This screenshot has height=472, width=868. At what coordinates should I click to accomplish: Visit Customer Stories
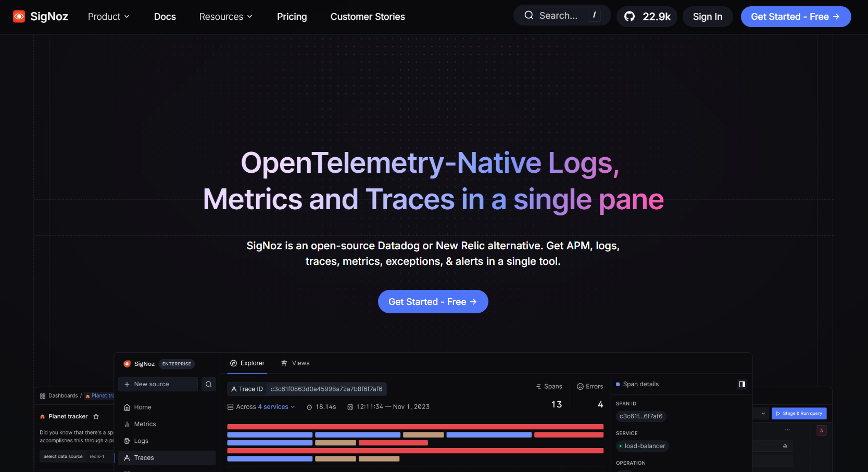coord(368,17)
